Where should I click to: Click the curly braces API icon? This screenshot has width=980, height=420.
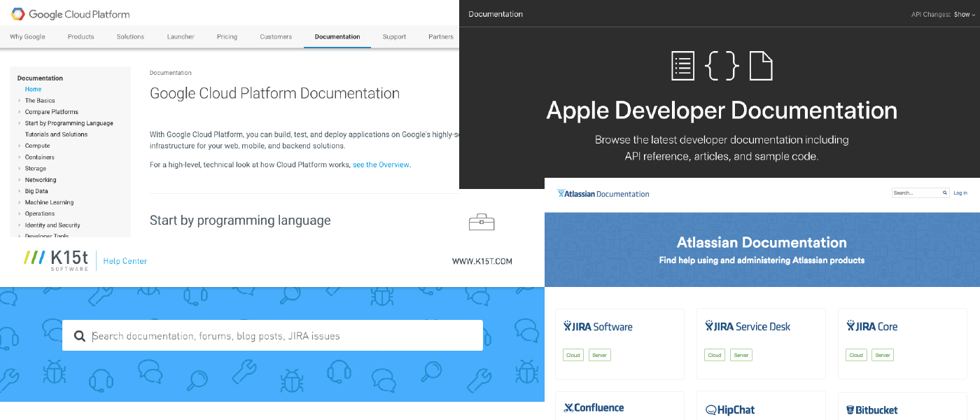pyautogui.click(x=722, y=66)
